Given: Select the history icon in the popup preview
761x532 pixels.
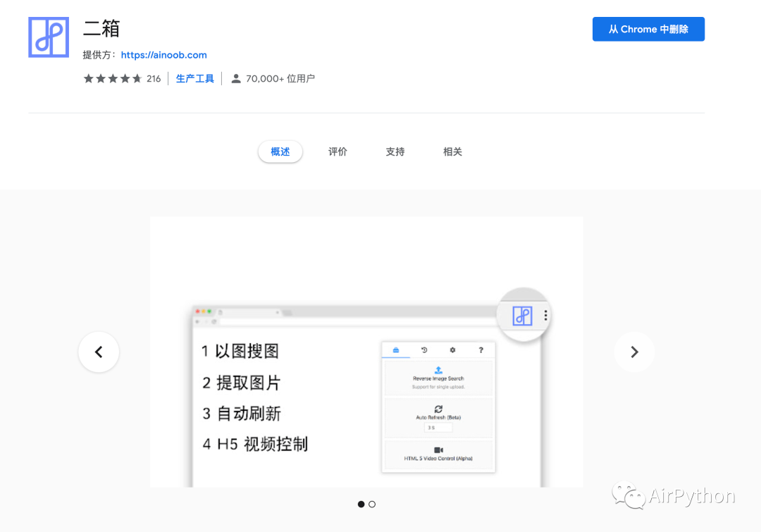Looking at the screenshot, I should click(425, 350).
